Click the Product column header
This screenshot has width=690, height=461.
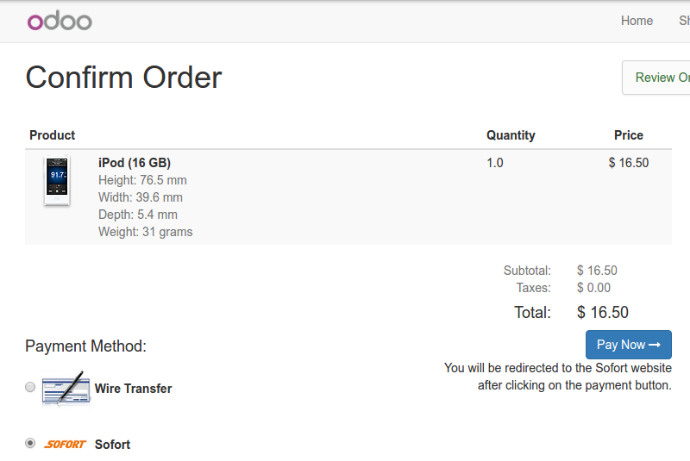point(52,135)
